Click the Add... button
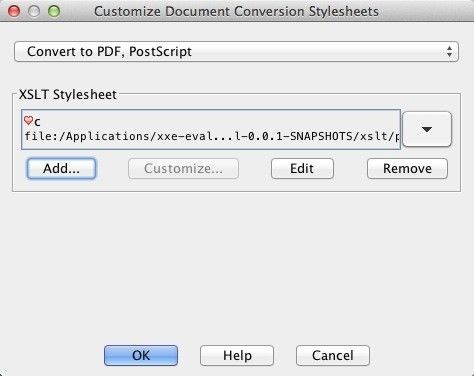This screenshot has width=474, height=376. click(x=61, y=168)
